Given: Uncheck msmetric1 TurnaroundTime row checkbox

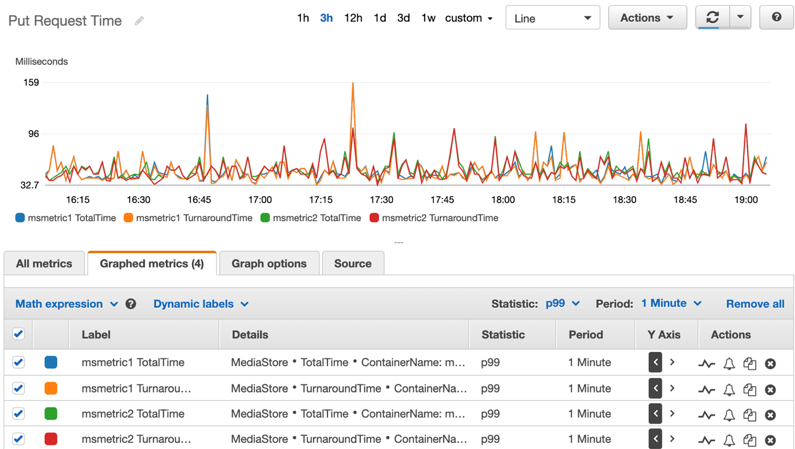Looking at the screenshot, I should (x=18, y=388).
